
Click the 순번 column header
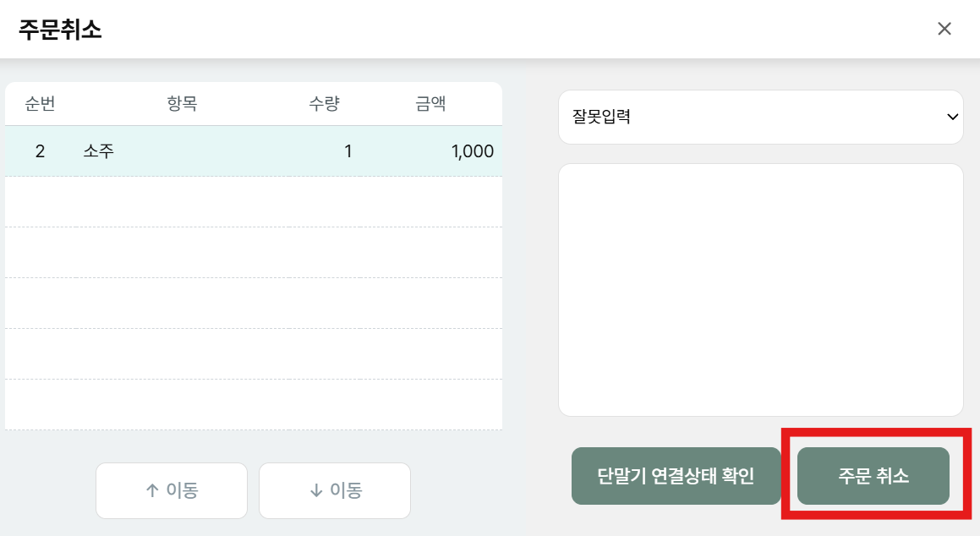[40, 104]
